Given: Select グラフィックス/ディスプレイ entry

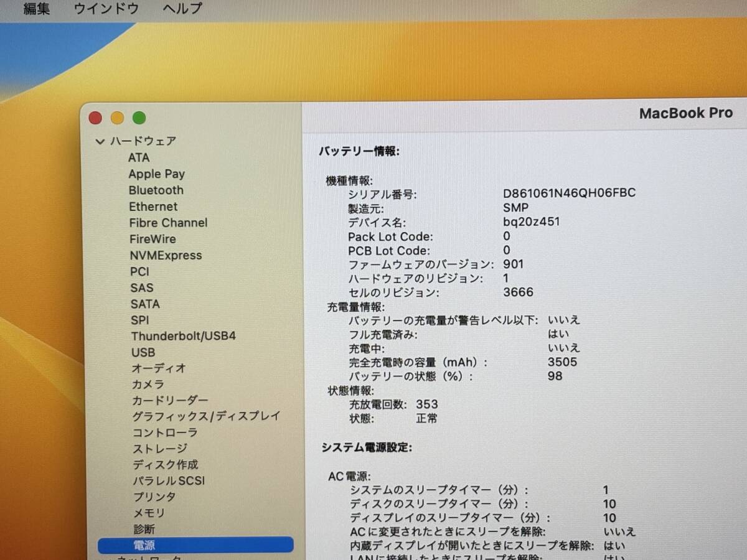Looking at the screenshot, I should click(206, 416).
